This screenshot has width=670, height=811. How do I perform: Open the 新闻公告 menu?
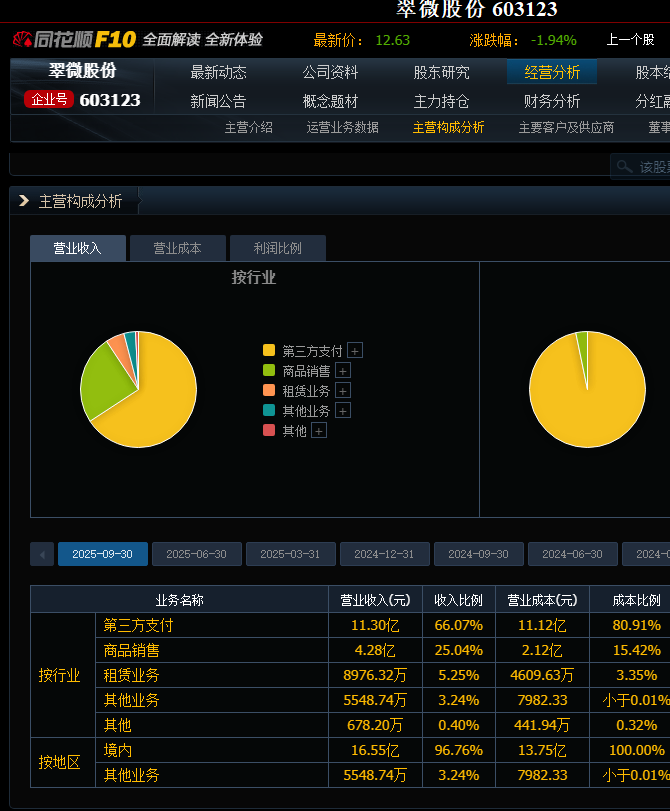coord(218,101)
